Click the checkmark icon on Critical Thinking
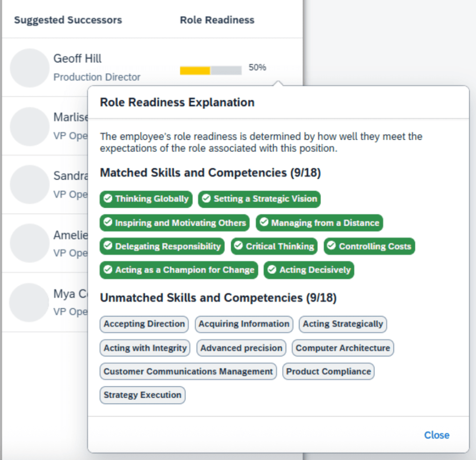476x460 pixels. [x=239, y=246]
